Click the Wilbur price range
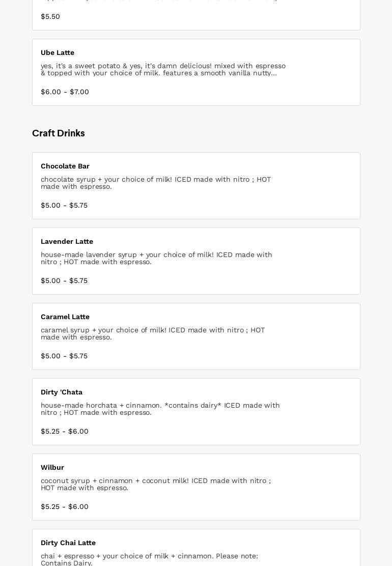Image resolution: width=392 pixels, height=566 pixels. click(65, 507)
